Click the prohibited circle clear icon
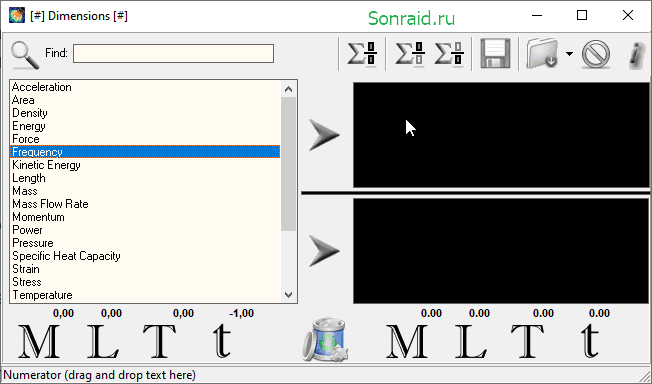652x384 pixels. pos(596,54)
